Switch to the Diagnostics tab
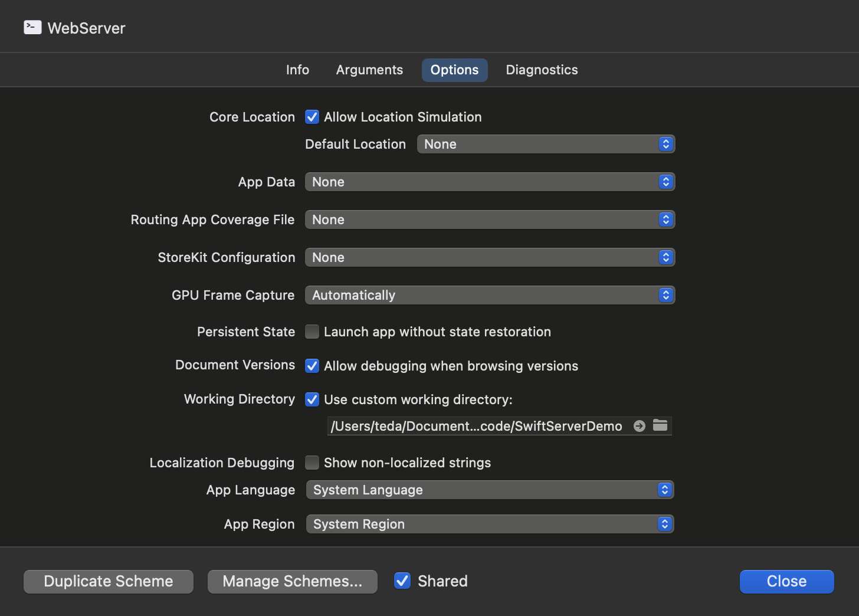 click(542, 70)
